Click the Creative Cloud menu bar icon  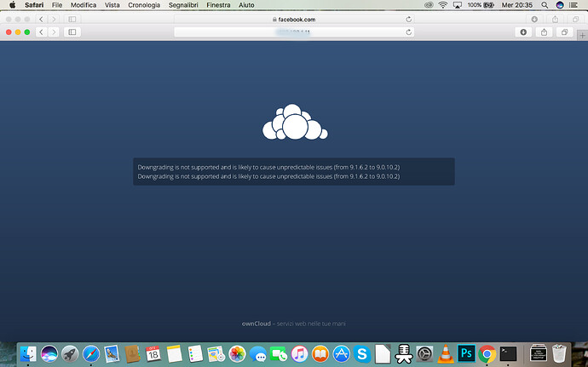coord(429,5)
